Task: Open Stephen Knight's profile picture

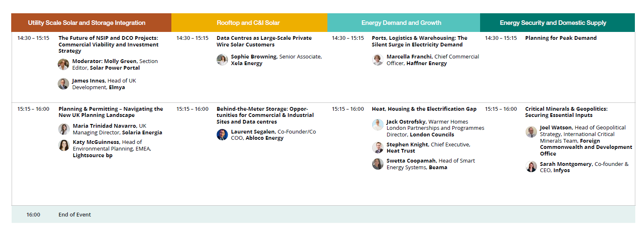Action: pyautogui.click(x=378, y=148)
